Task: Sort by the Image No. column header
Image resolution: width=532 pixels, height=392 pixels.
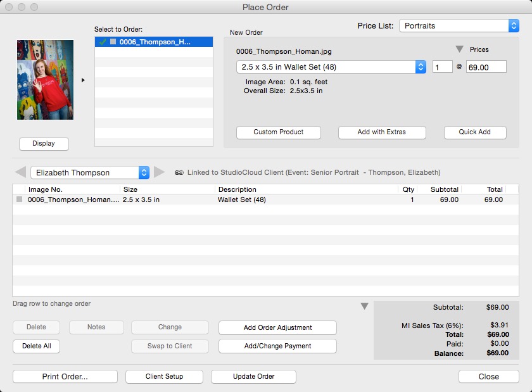Action: point(72,189)
